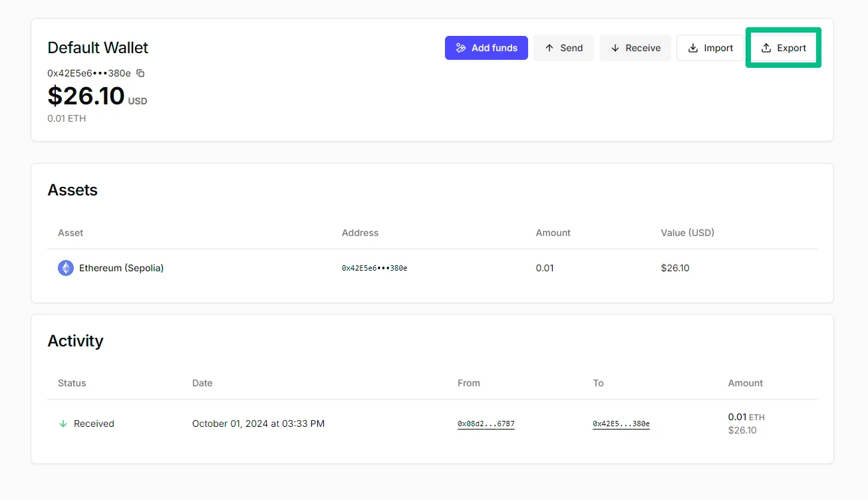Viewport: 868px width, 500px height.
Task: Copy the wallet address using the copy icon
Action: [x=140, y=73]
